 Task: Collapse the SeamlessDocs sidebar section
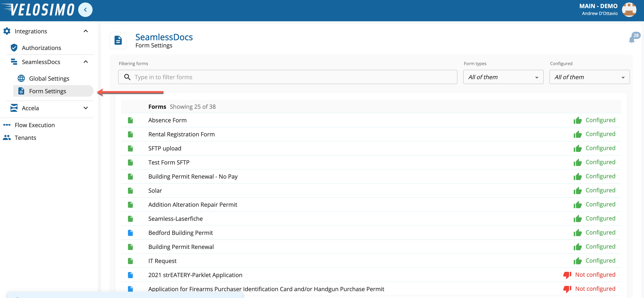tap(86, 62)
